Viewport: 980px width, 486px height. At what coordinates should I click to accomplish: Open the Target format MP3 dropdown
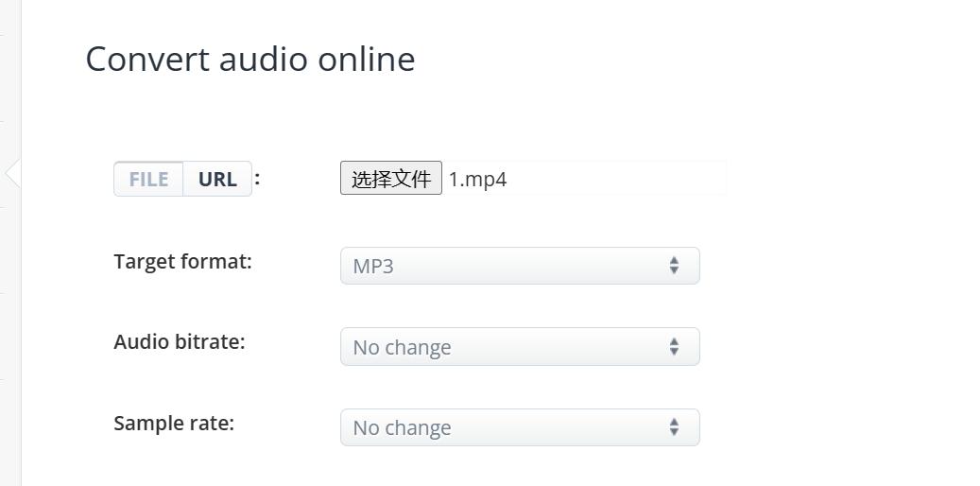pos(520,266)
